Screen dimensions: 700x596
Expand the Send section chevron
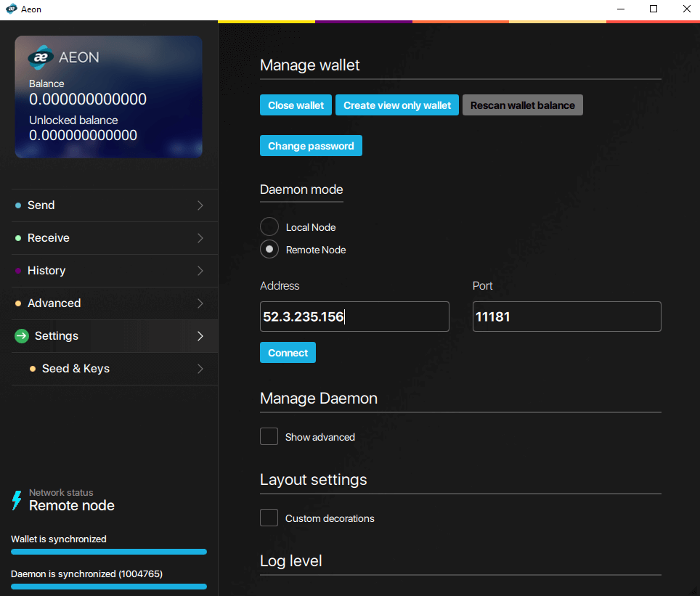click(200, 205)
